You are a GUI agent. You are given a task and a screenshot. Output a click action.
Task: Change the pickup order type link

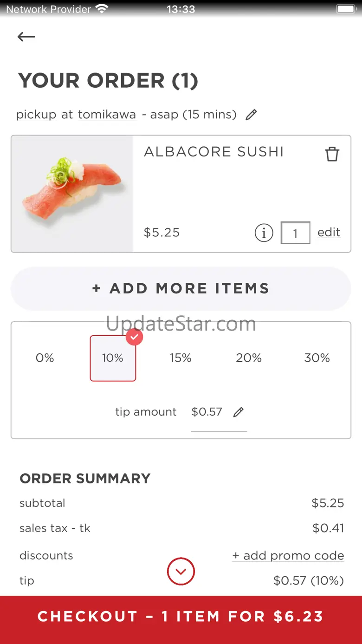[36, 114]
